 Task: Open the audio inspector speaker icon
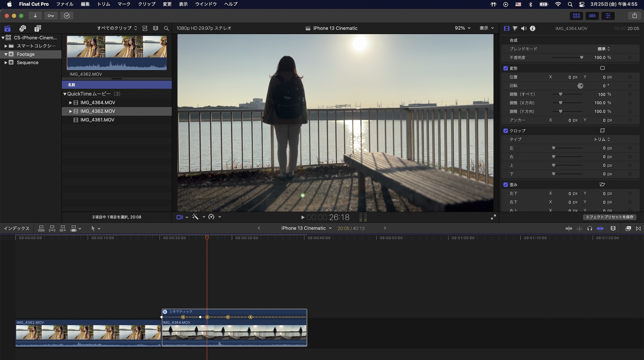524,28
